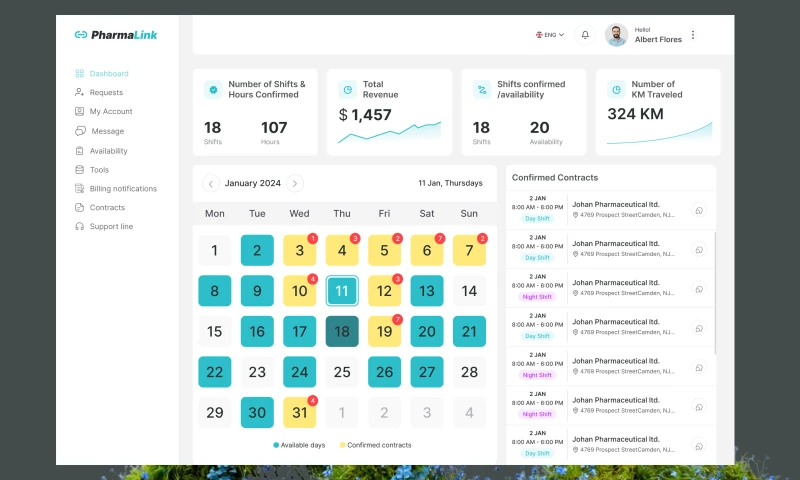Open Tools in the sidebar
Screen dimensions: 800x480
(92, 170)
